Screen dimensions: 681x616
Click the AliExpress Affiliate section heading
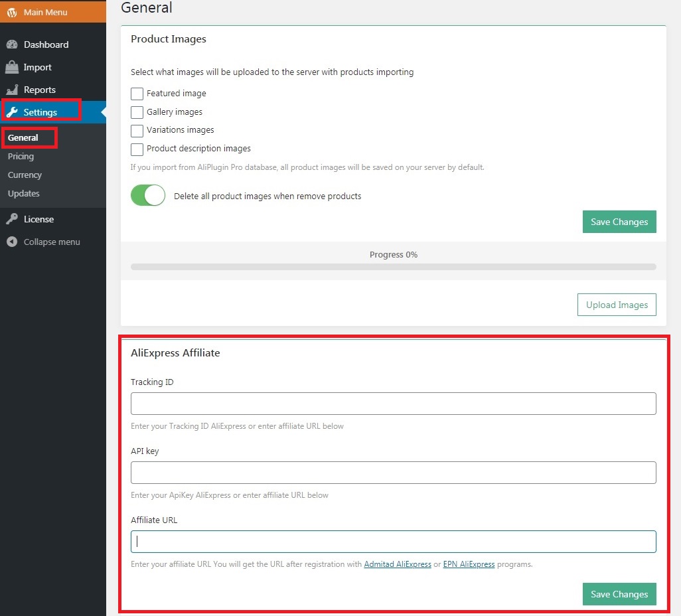[175, 352]
